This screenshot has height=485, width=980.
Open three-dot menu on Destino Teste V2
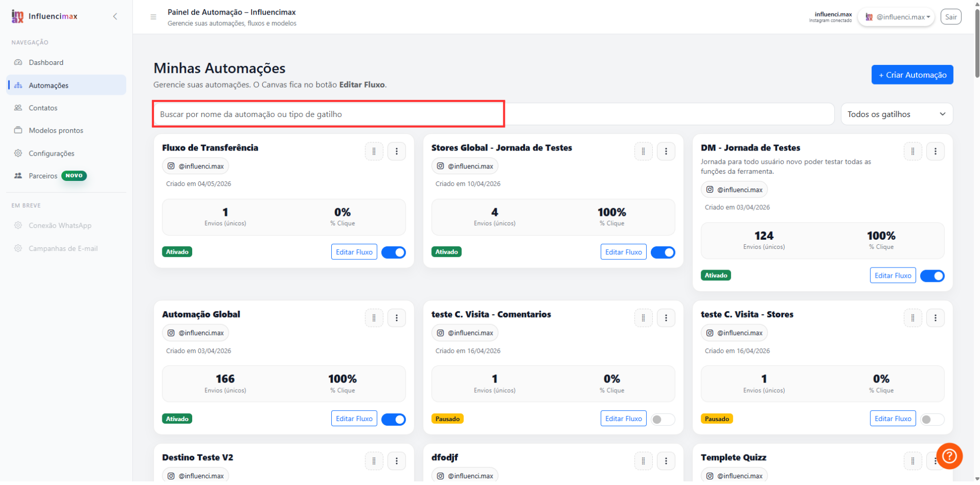tap(397, 461)
